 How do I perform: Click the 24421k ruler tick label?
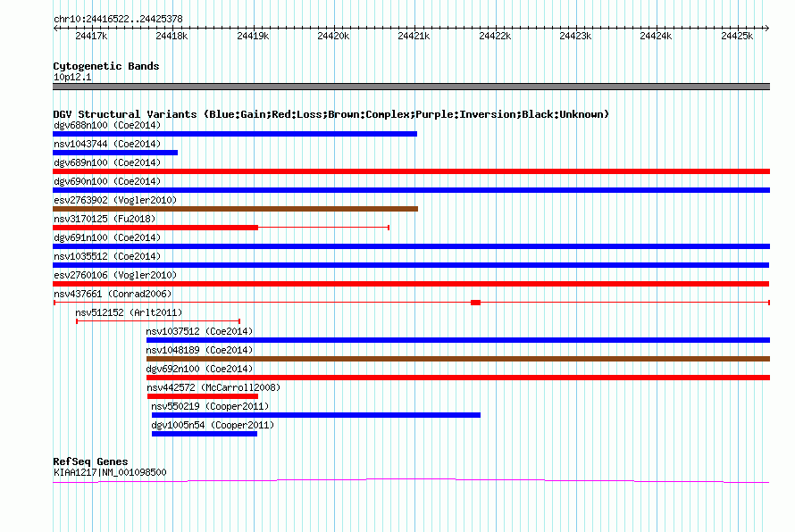[x=414, y=36]
